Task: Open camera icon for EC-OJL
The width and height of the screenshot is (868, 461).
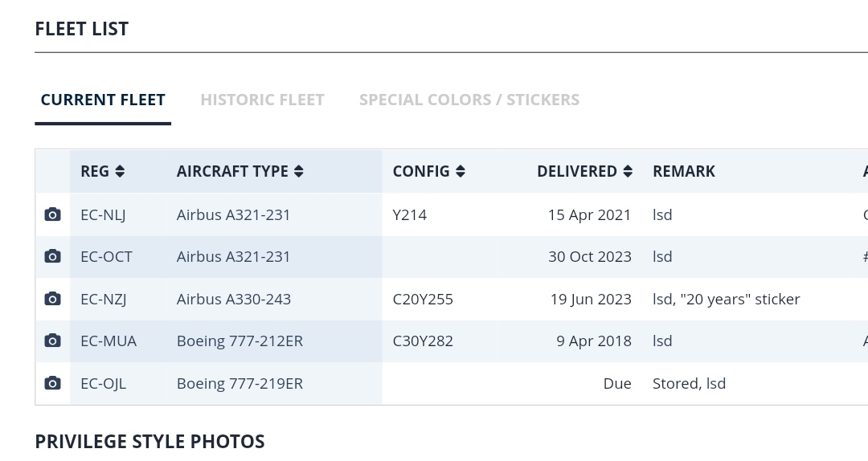Action: point(52,383)
